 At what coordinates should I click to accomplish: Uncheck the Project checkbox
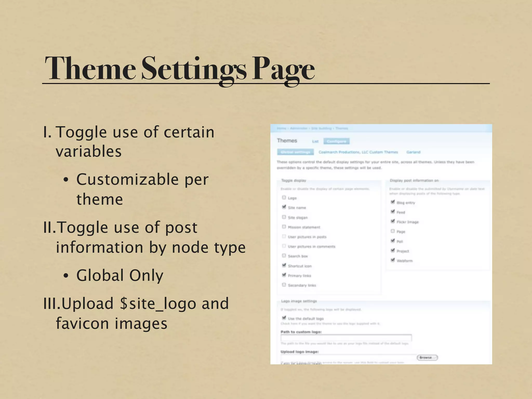pyautogui.click(x=393, y=250)
